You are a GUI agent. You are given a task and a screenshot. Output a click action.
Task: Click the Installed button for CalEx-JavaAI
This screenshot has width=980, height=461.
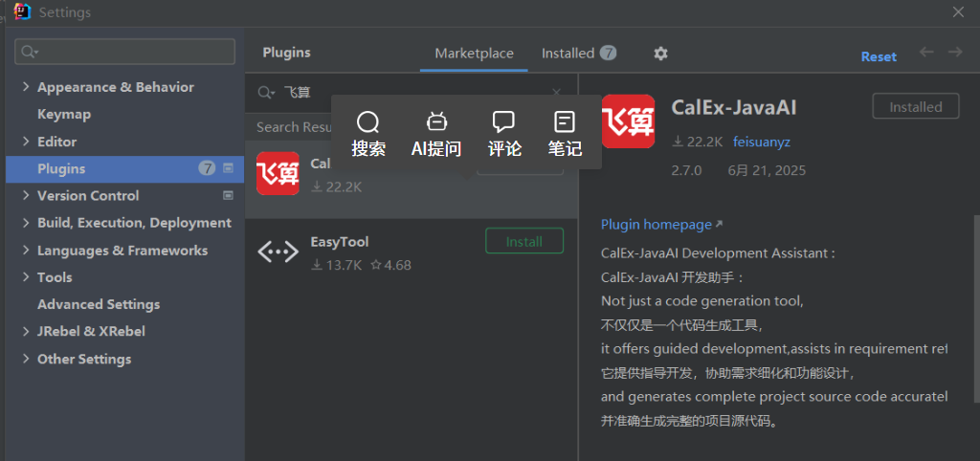coord(916,106)
